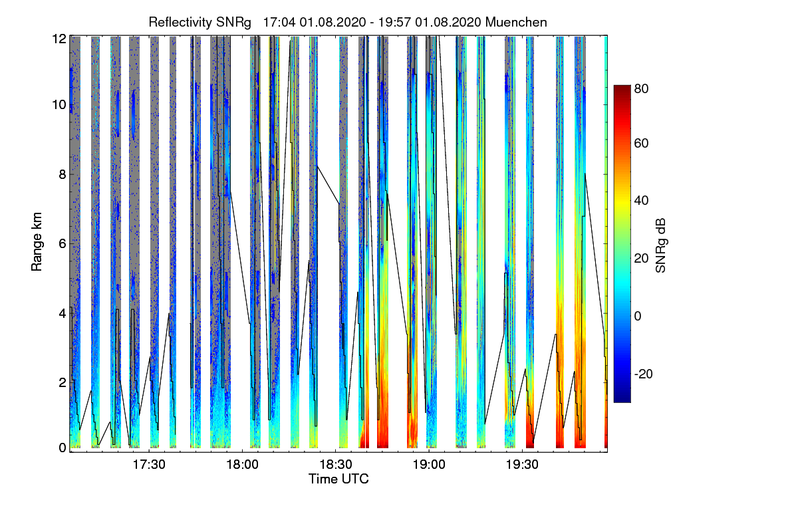Click the colorbar value label "40"
The image size is (798, 532).
[642, 200]
